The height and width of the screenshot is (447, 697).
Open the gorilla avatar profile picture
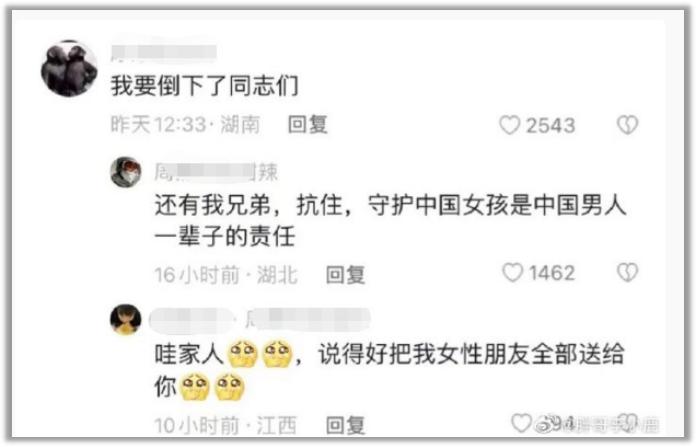tap(69, 68)
